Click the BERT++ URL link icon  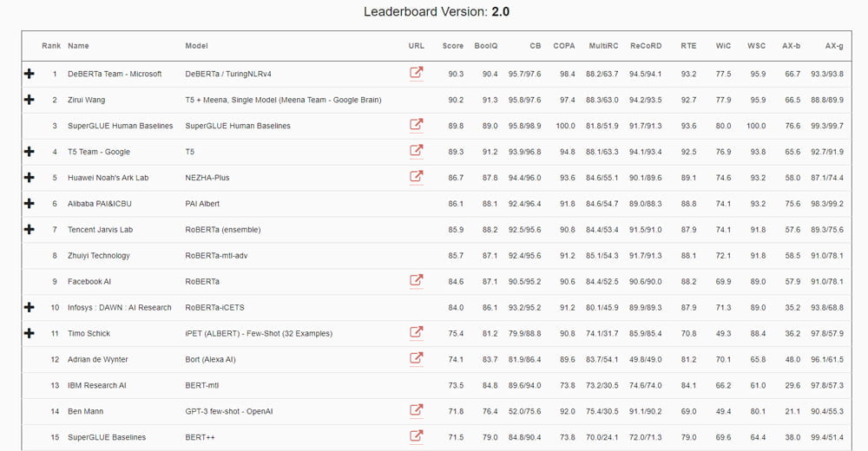point(417,437)
